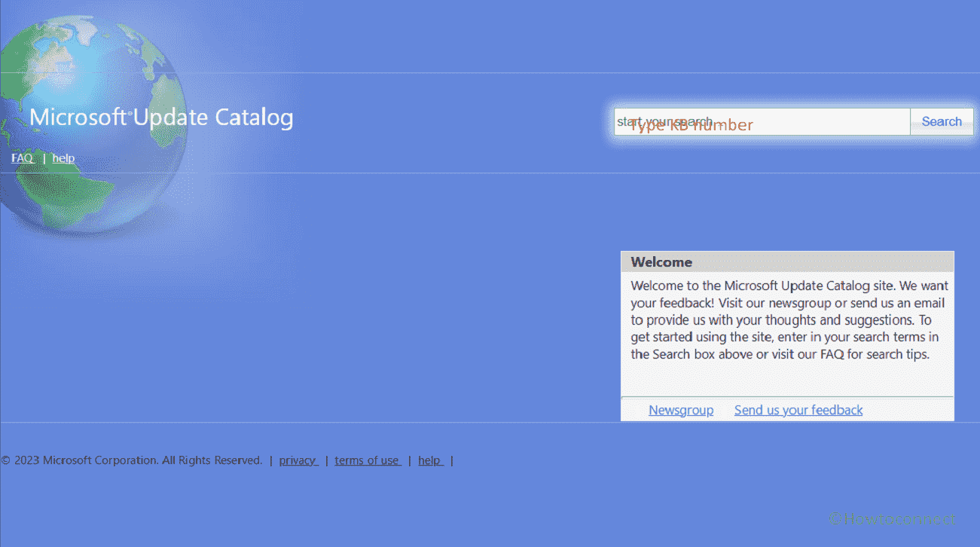The width and height of the screenshot is (980, 547).
Task: Focus the start your search input field
Action: click(x=762, y=121)
